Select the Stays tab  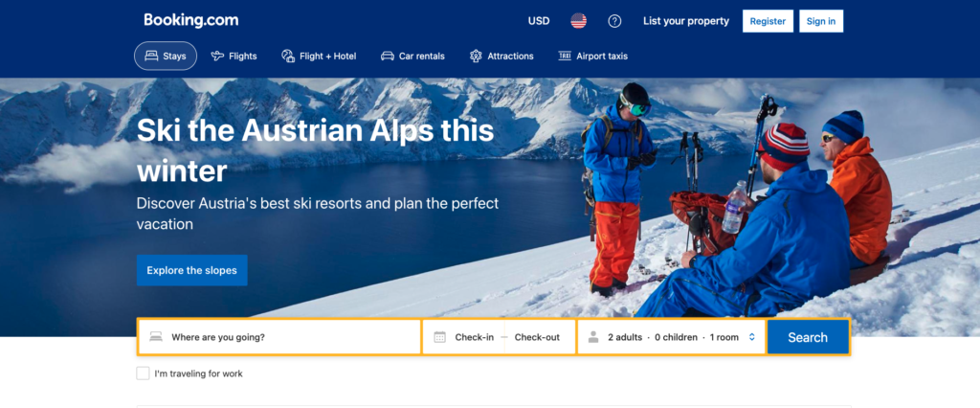[x=166, y=57]
